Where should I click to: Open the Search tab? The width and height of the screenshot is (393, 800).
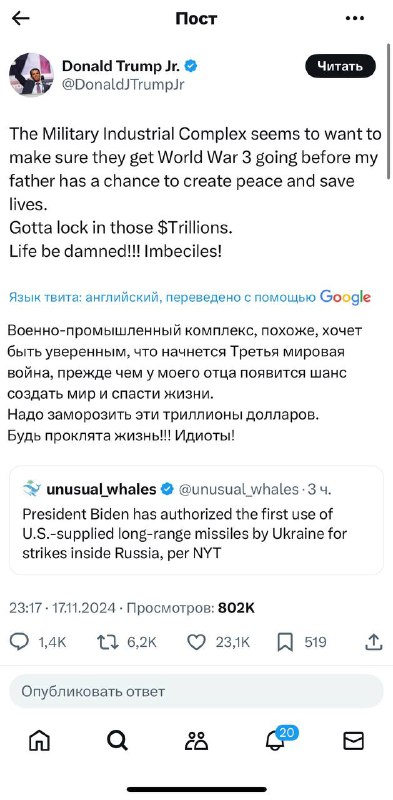pyautogui.click(x=117, y=741)
